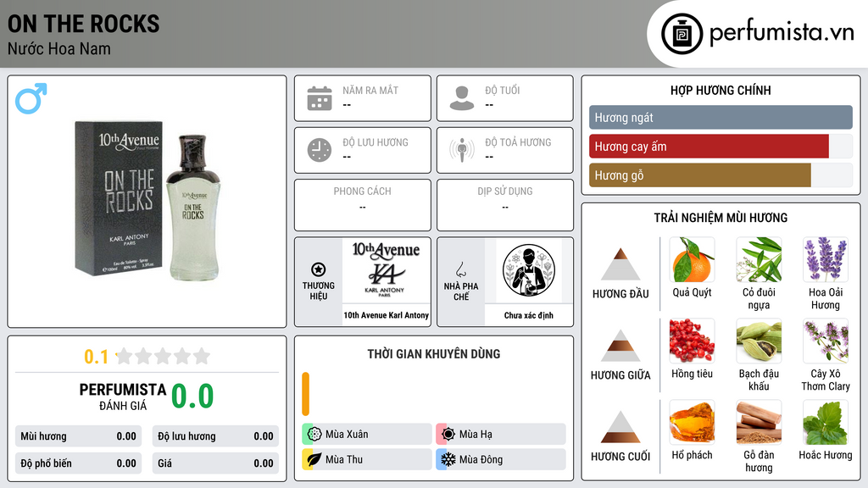Select the Cây Xô Thơm Clary image

[x=826, y=341]
